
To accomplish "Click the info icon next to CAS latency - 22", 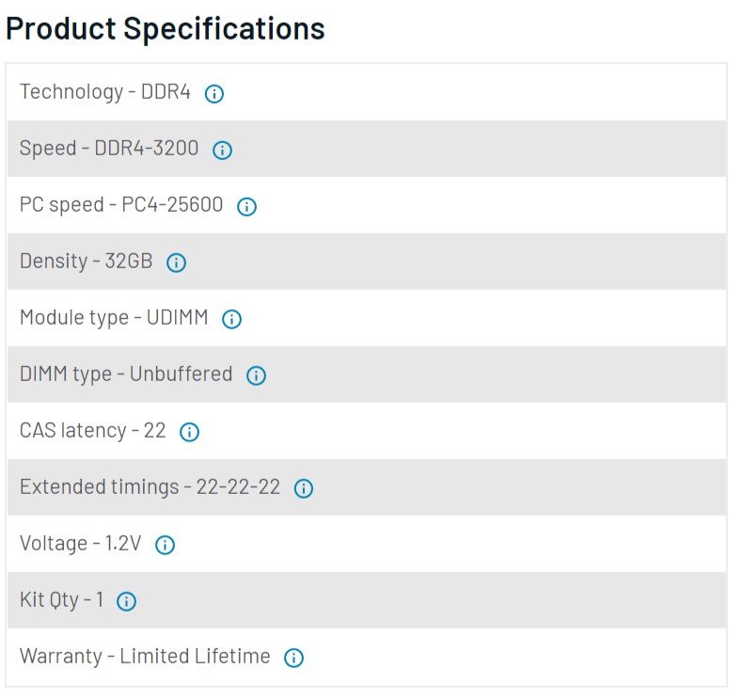I will pyautogui.click(x=189, y=432).
